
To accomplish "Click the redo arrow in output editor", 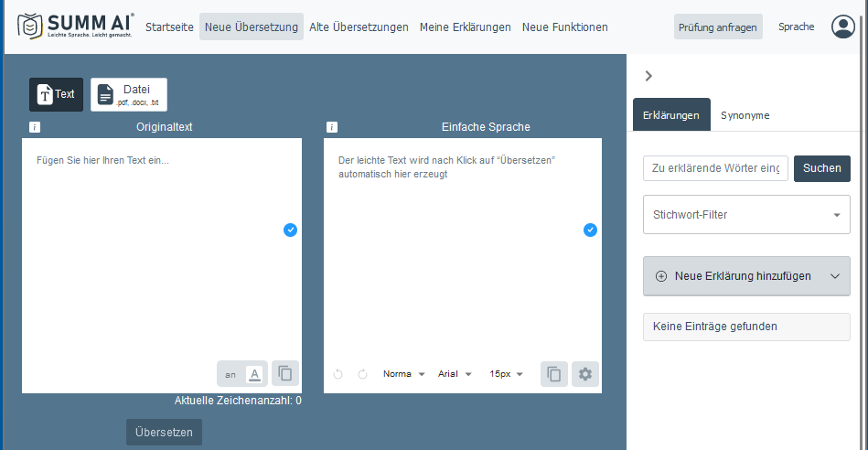I will pos(362,374).
